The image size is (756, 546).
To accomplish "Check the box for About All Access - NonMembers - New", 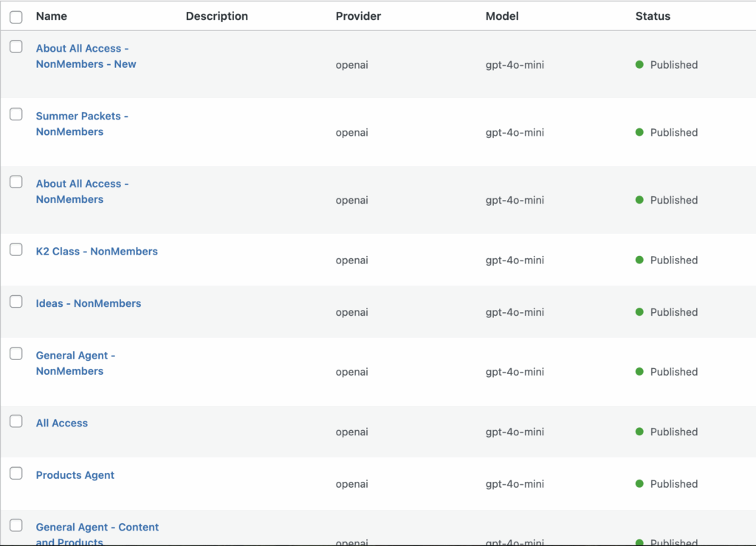I will 16,46.
